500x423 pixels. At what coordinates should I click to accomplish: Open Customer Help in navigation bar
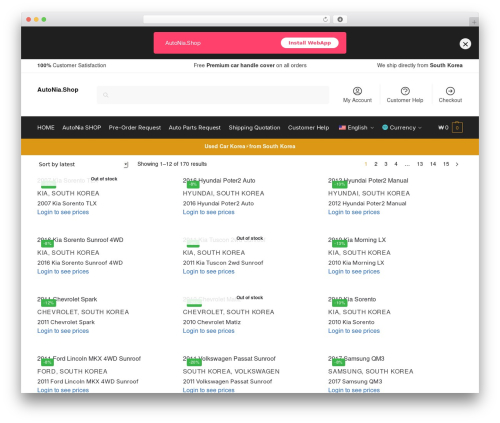[x=308, y=127]
